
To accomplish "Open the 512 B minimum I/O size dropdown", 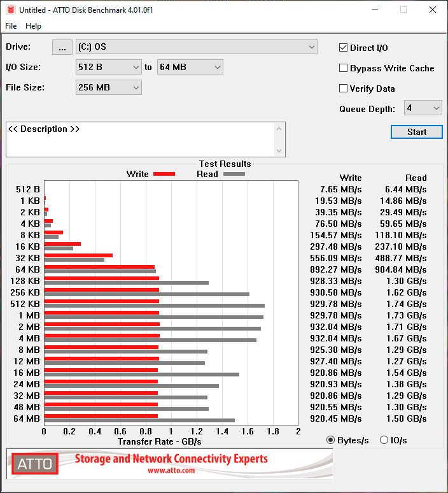I will 109,67.
